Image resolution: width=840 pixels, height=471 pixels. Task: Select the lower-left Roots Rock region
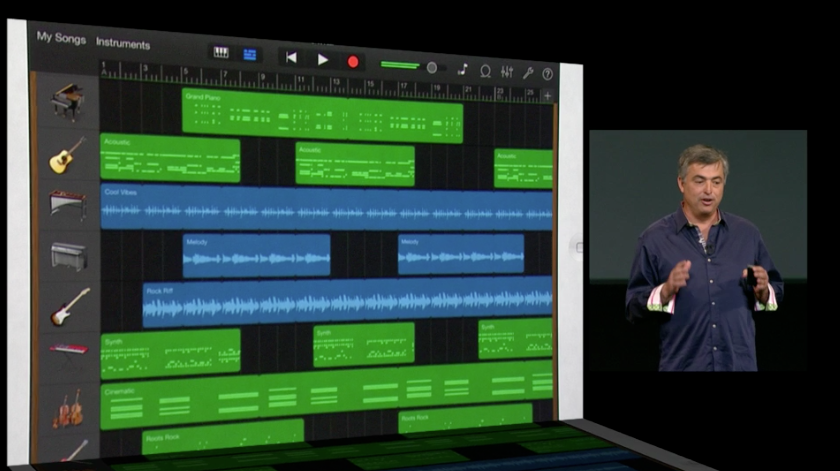[223, 437]
